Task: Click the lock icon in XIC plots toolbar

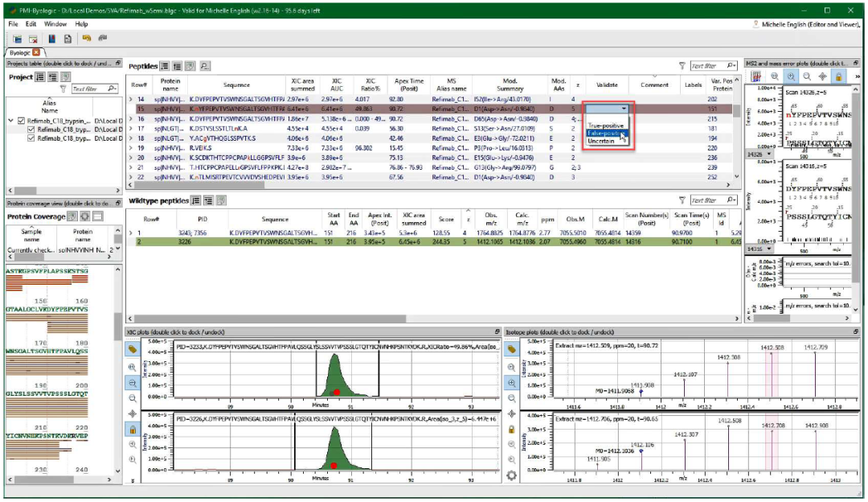Action: (x=132, y=430)
